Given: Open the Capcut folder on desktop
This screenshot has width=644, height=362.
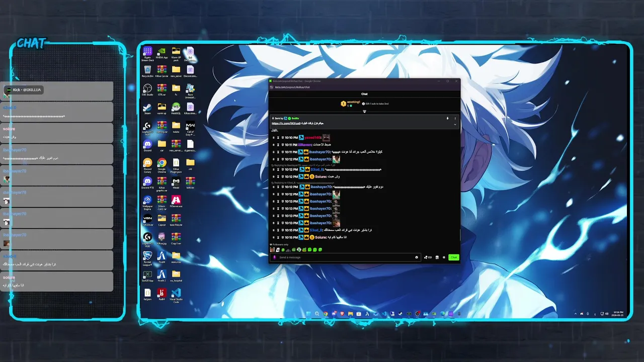Looking at the screenshot, I should coord(162,220).
